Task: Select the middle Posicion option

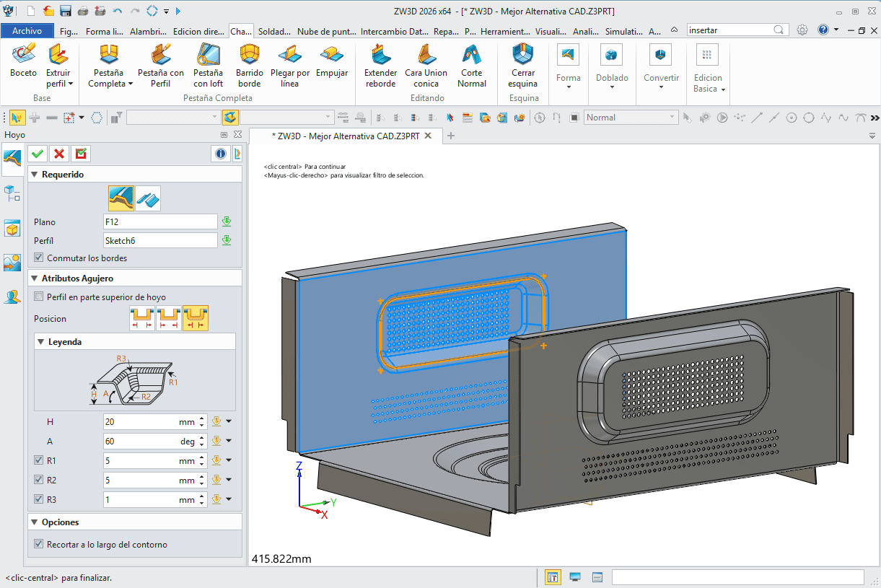Action: [169, 318]
